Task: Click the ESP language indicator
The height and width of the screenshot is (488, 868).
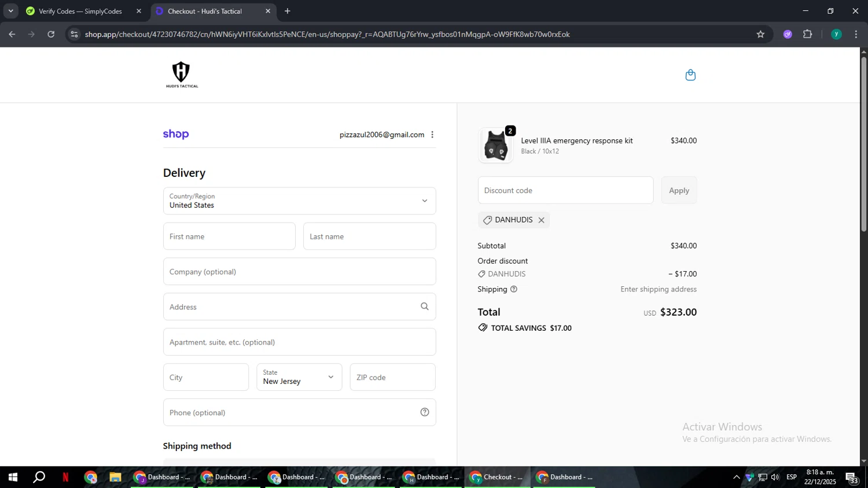Action: coord(792,477)
